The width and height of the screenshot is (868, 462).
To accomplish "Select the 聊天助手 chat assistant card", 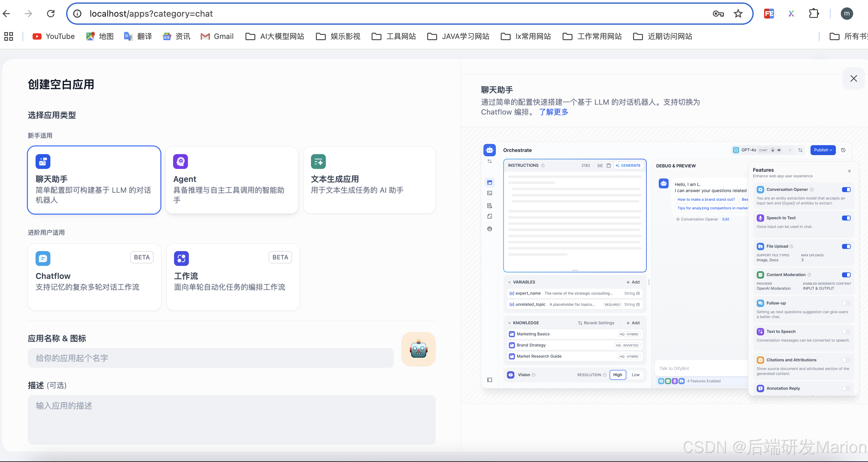I will pyautogui.click(x=94, y=180).
